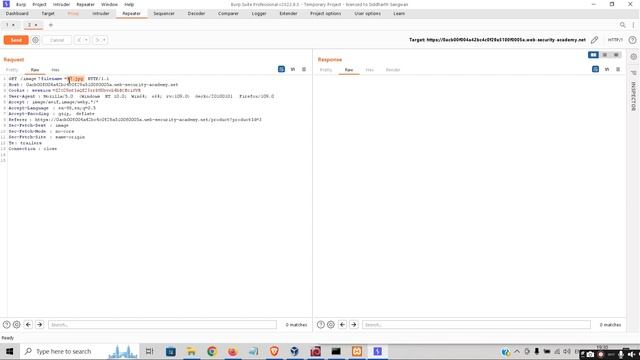Open Windows Start menu
The height and width of the screenshot is (360, 640).
(x=9, y=351)
